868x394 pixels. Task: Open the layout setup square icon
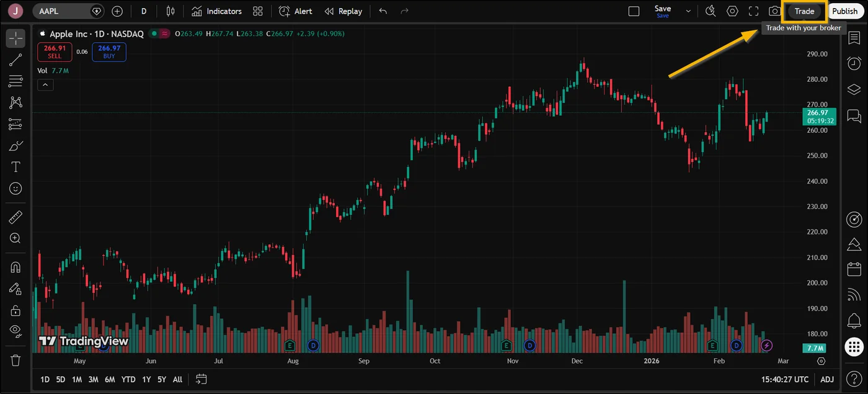click(634, 11)
